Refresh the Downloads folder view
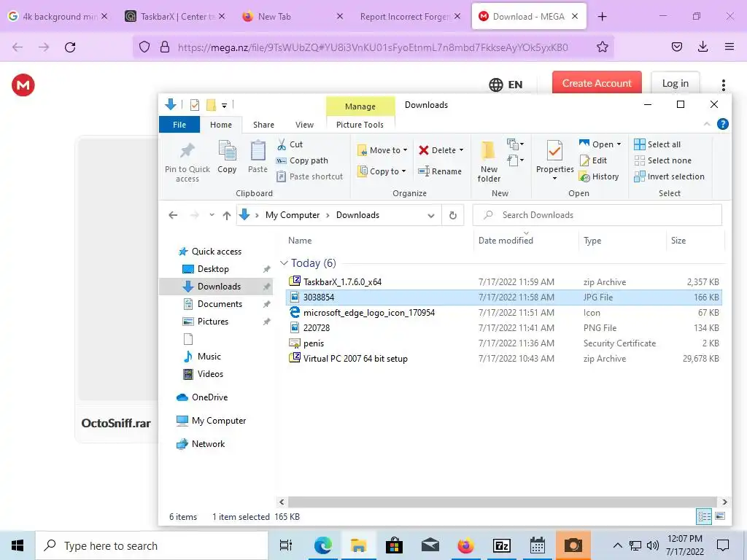The height and width of the screenshot is (560, 747). coord(453,215)
